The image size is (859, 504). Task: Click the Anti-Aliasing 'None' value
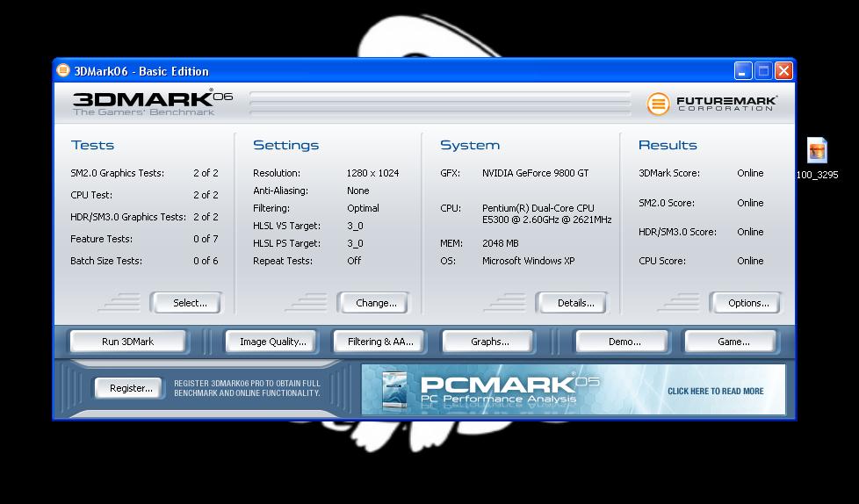[x=357, y=191]
